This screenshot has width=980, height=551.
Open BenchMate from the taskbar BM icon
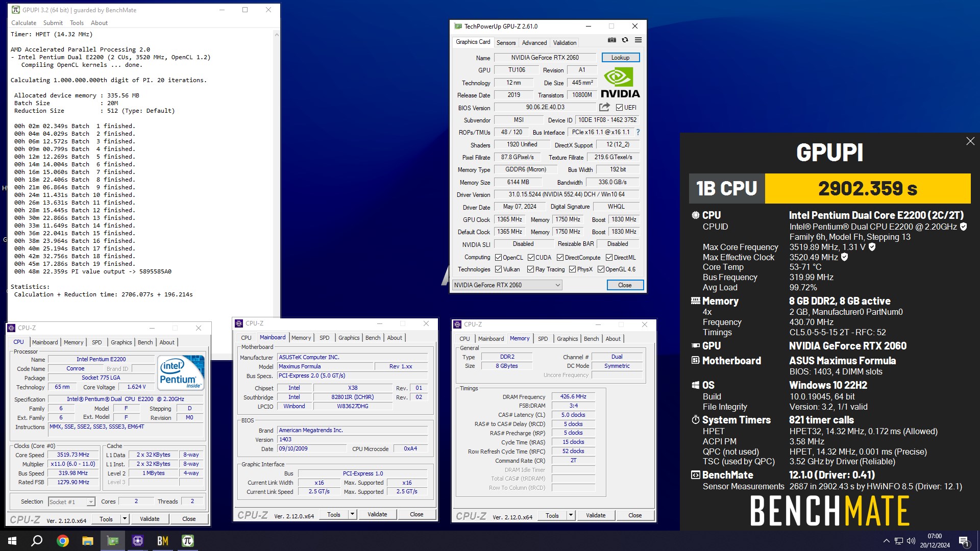tap(163, 541)
